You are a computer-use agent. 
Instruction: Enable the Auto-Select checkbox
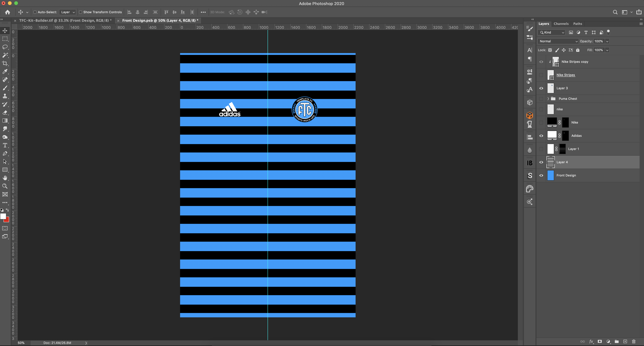click(35, 12)
